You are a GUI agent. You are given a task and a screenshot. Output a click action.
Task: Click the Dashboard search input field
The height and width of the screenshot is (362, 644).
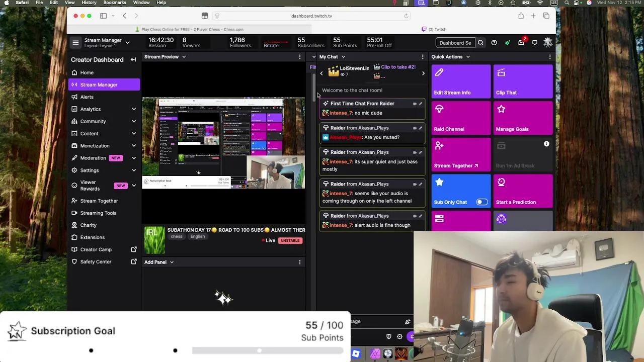tap(455, 43)
